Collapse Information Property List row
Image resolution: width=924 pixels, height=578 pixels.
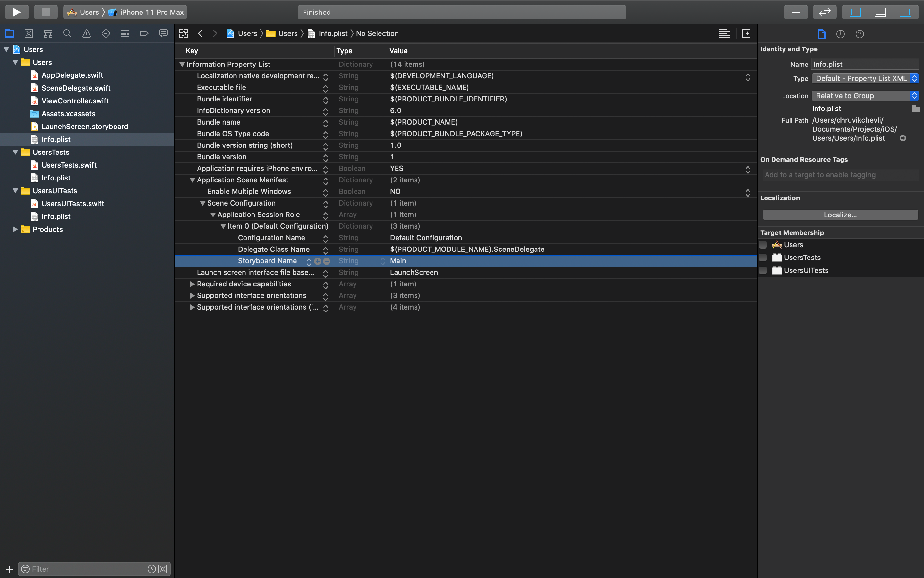coord(182,64)
